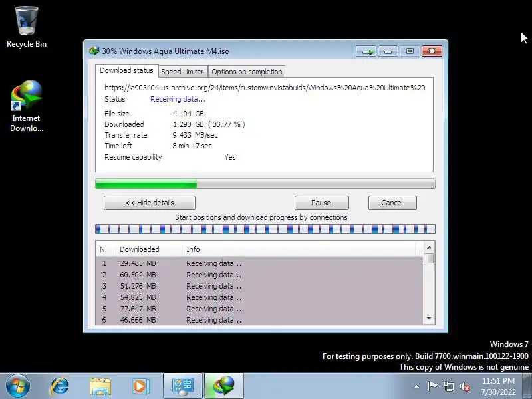
Task: Click the Hide details button
Action: coord(150,203)
